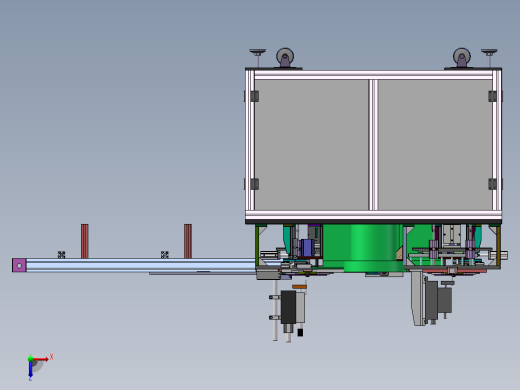Select the top horizontal extrusion of the cabinet frame

click(x=373, y=75)
